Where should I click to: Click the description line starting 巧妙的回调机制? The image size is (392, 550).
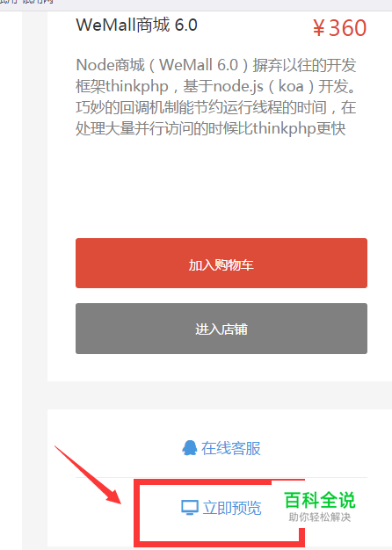216,107
